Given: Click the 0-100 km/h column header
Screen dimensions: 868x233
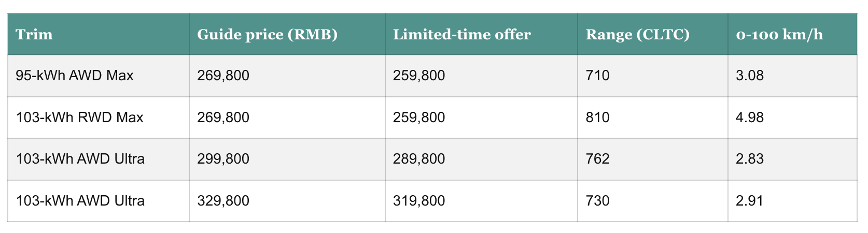Looking at the screenshot, I should [x=779, y=35].
